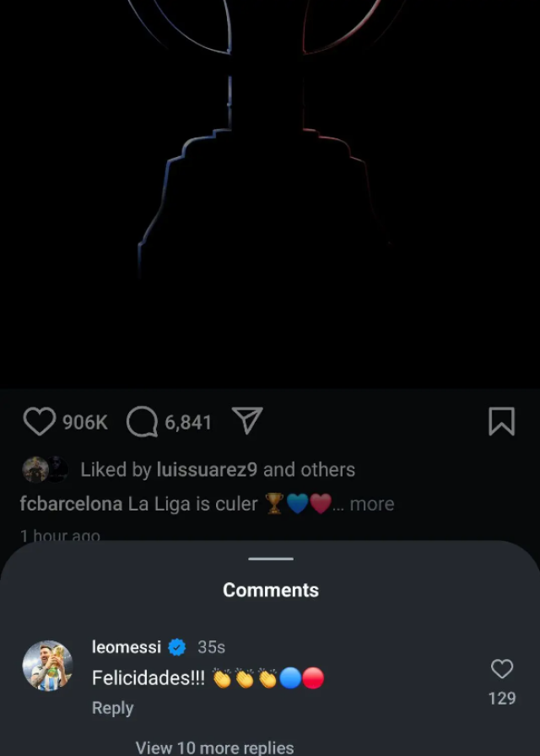Save the post with the bookmark icon
The image size is (540, 756).
pos(502,421)
